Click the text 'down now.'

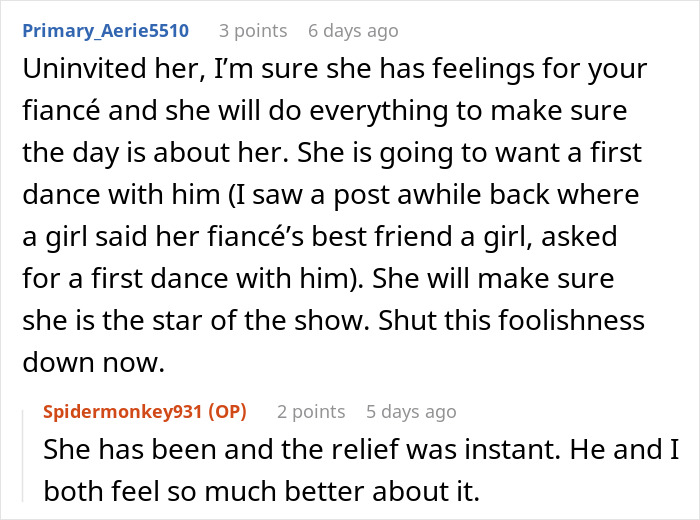pos(94,362)
